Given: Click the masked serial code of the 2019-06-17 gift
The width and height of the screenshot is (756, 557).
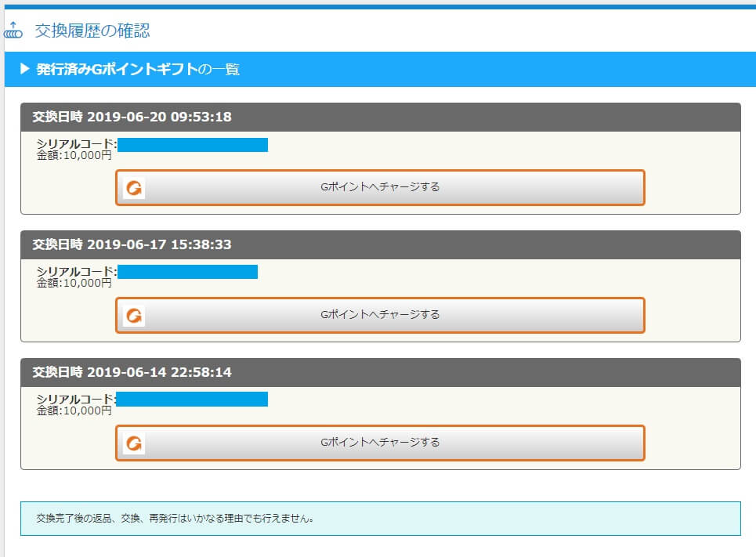Looking at the screenshot, I should coord(187,272).
